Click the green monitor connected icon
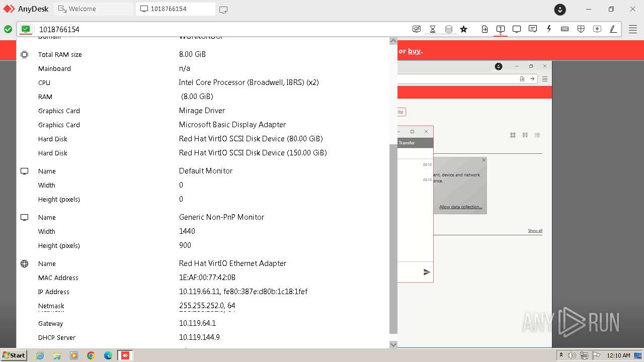This screenshot has height=362, width=644. click(x=26, y=29)
